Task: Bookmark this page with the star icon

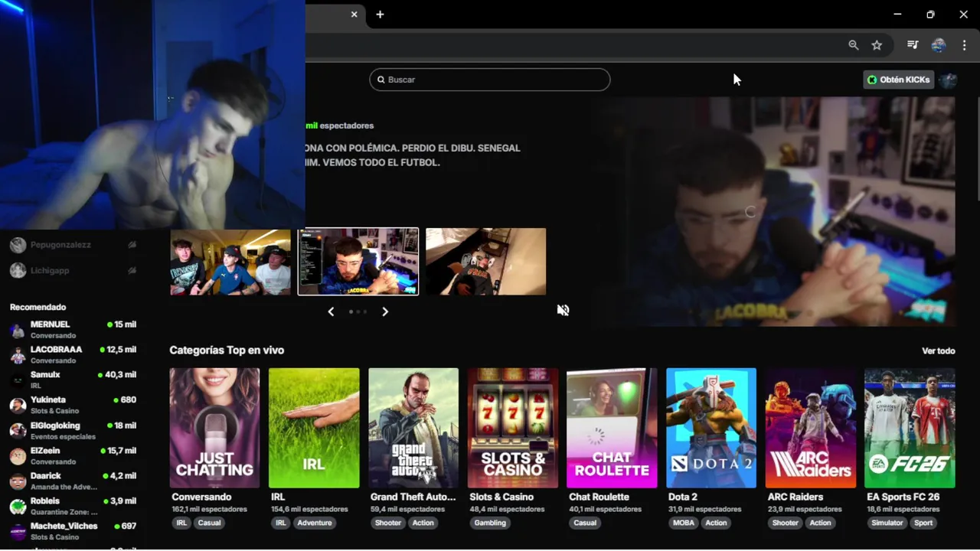Action: (877, 45)
